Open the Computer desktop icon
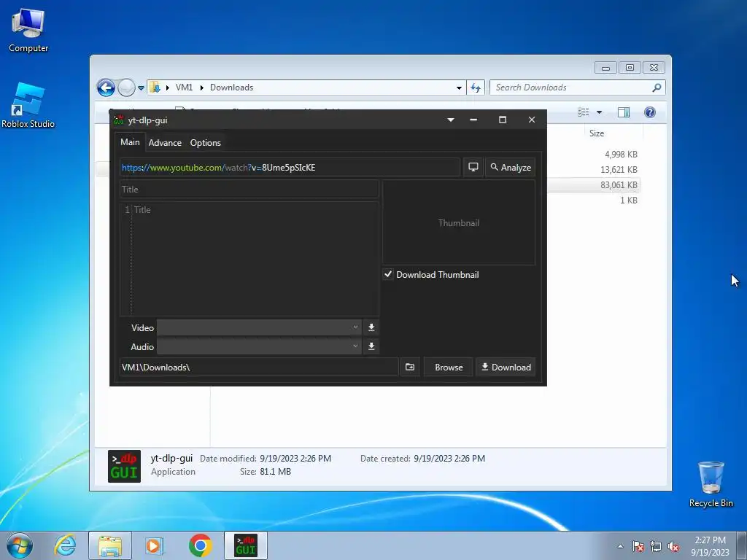Image resolution: width=747 pixels, height=560 pixels. [x=28, y=31]
